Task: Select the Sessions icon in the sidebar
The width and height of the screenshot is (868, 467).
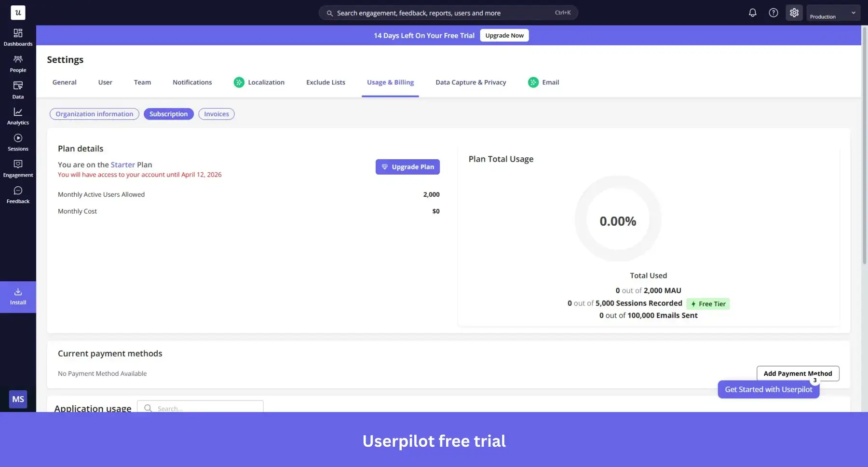Action: 18,141
